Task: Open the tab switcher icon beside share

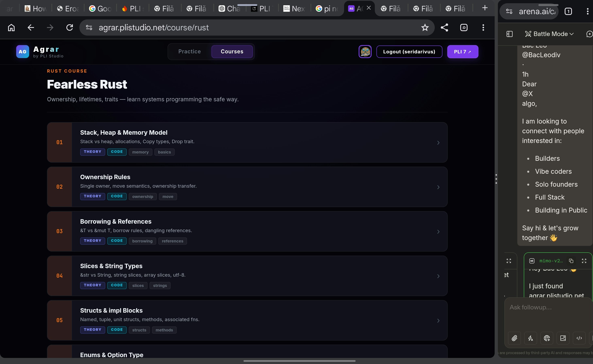Action: (464, 28)
